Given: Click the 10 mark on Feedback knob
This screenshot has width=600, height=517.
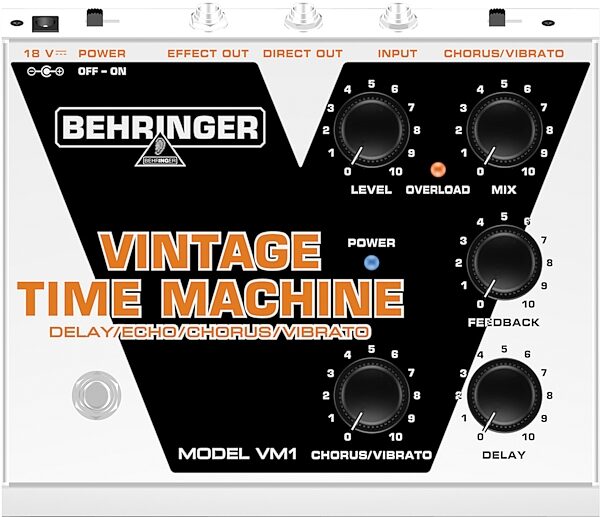Looking at the screenshot, I should pos(528,304).
